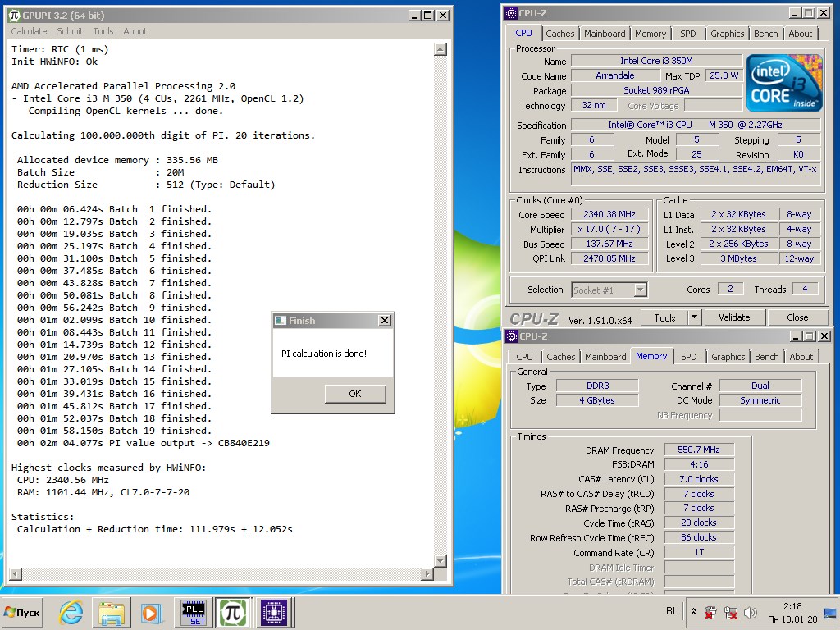The width and height of the screenshot is (840, 630).
Task: Click GPUPI horizontal scrollbar left arrow
Action: pyautogui.click(x=16, y=573)
